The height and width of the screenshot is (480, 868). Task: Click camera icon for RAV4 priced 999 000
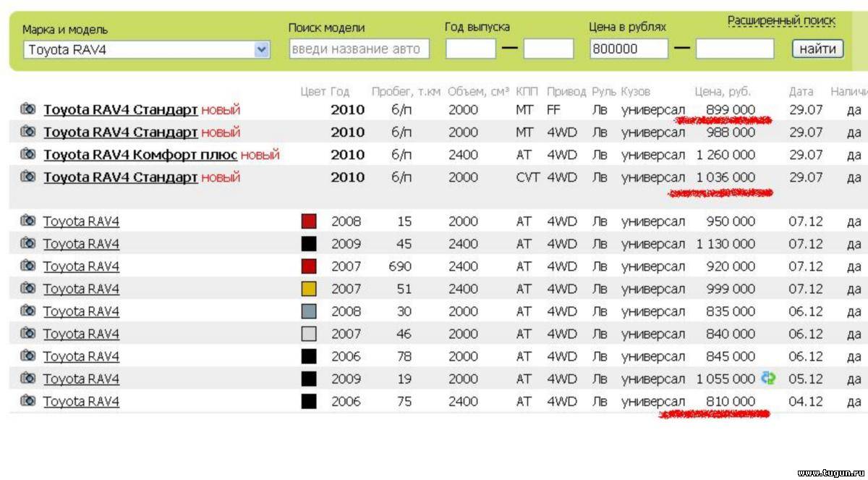pyautogui.click(x=28, y=288)
